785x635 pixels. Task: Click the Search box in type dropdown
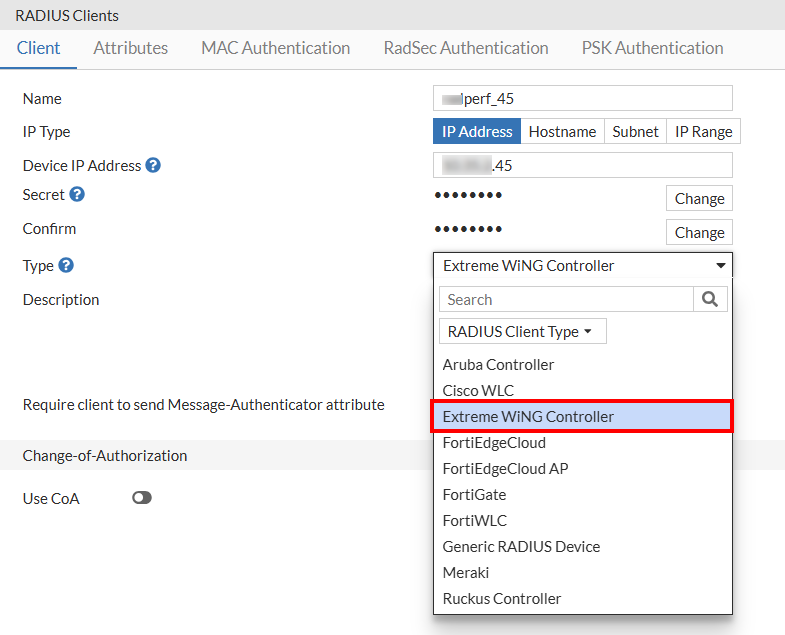coord(566,299)
